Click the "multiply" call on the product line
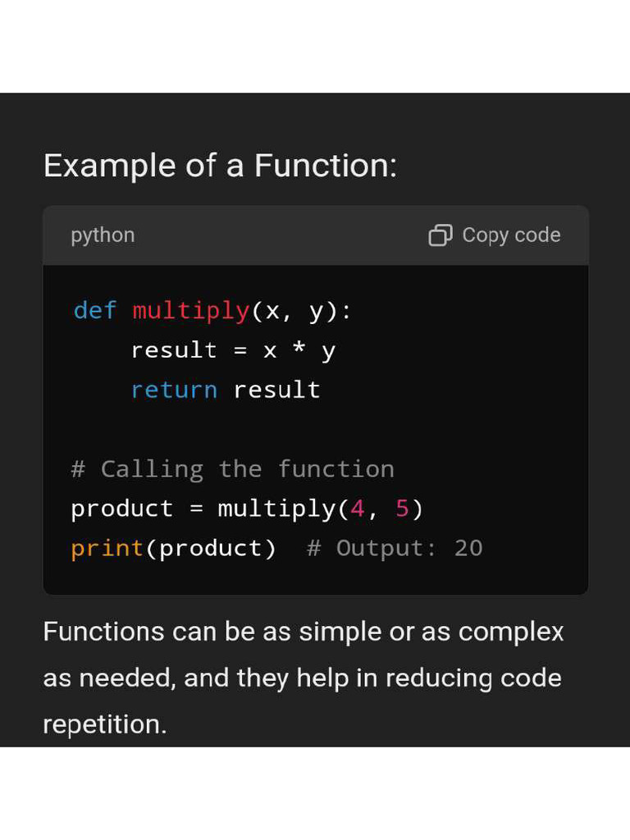The image size is (630, 840). (x=276, y=509)
